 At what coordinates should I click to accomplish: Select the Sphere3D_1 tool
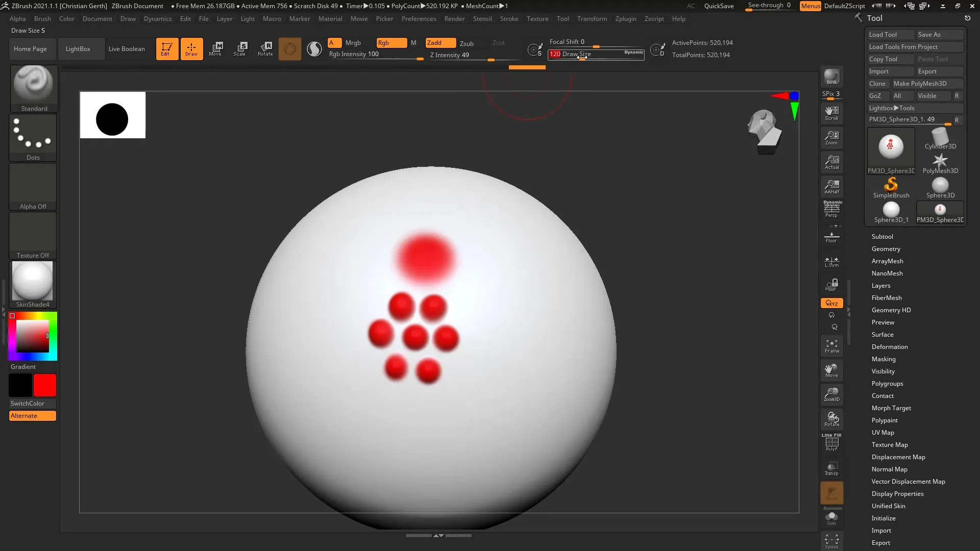pos(891,212)
